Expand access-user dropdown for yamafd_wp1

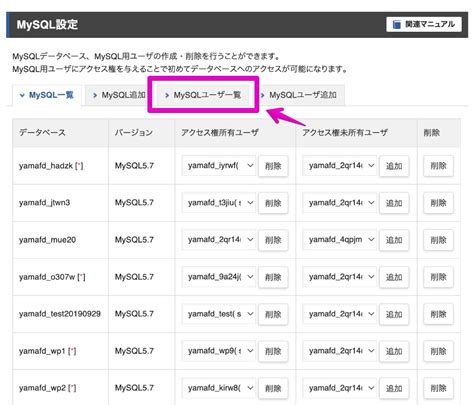pos(219,351)
